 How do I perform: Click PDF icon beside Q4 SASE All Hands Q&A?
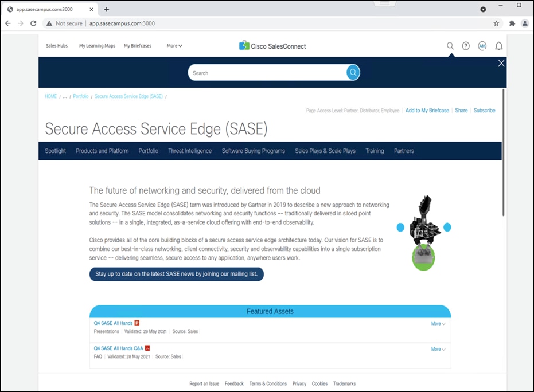click(147, 348)
